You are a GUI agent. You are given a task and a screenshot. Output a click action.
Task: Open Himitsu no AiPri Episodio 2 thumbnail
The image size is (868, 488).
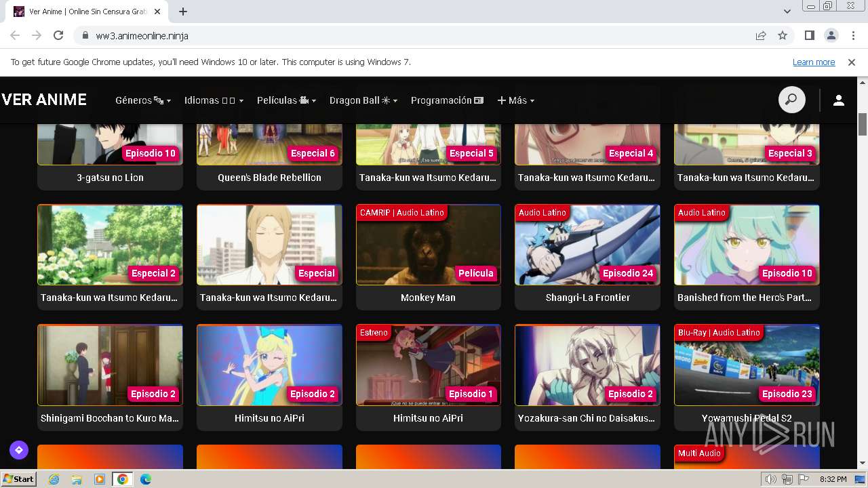coord(269,365)
